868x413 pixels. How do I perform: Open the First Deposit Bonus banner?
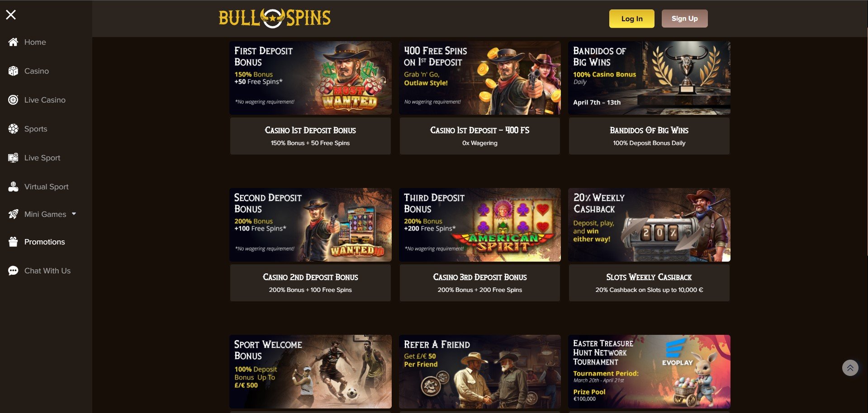[x=310, y=78]
